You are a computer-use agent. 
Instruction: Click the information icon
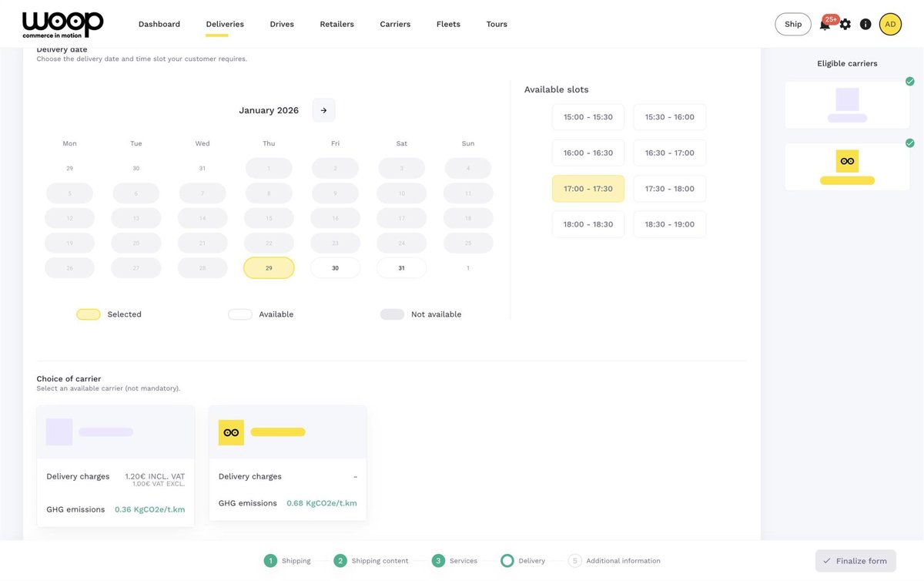pyautogui.click(x=865, y=25)
